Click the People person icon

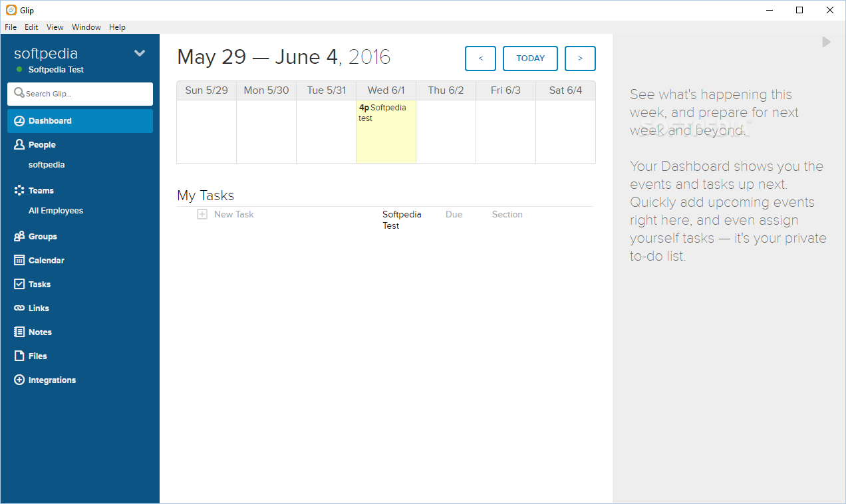click(x=19, y=144)
